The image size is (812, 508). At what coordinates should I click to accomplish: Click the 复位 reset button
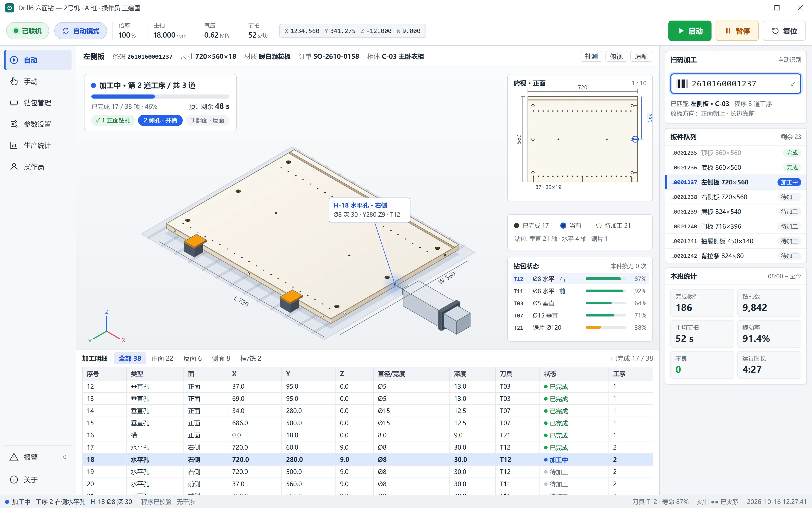coord(784,31)
